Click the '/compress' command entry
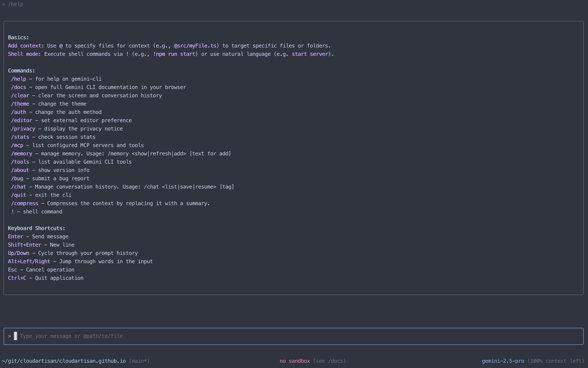The image size is (588, 368). (x=110, y=203)
